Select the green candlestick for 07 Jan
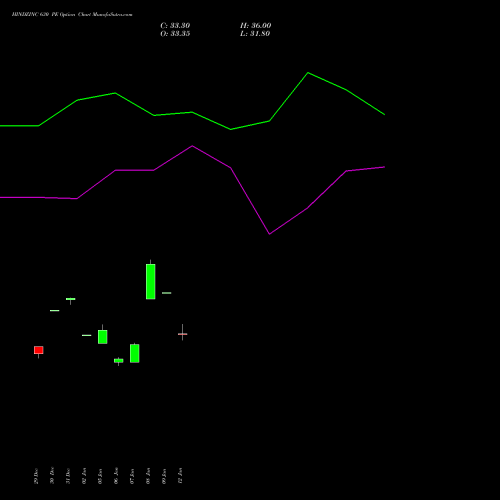Screen dimensions: 500x500 point(135,353)
